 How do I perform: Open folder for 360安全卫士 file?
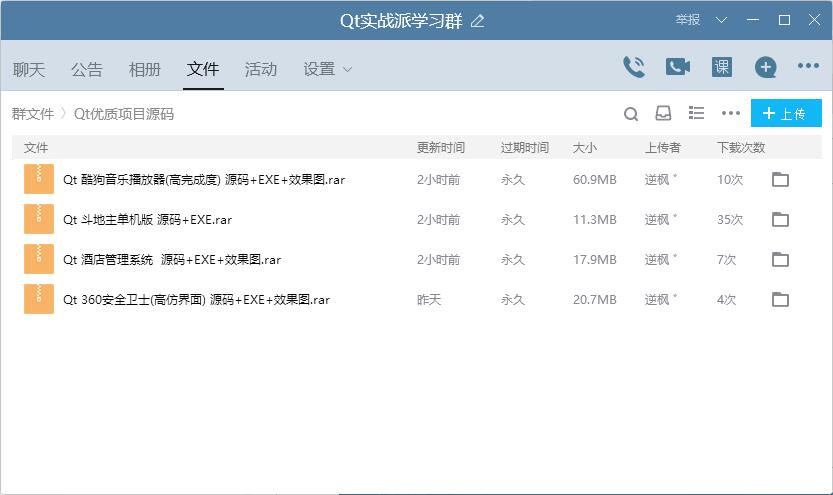click(x=780, y=300)
